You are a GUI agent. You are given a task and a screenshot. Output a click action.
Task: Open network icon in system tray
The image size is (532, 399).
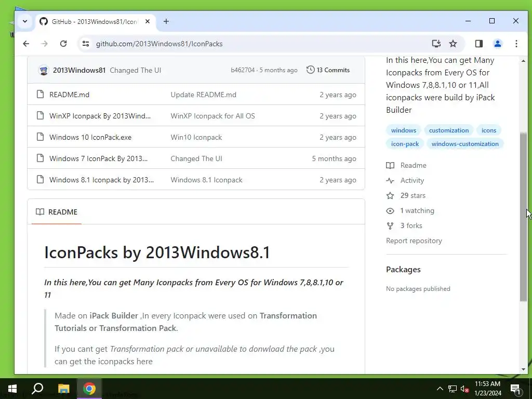click(x=453, y=389)
